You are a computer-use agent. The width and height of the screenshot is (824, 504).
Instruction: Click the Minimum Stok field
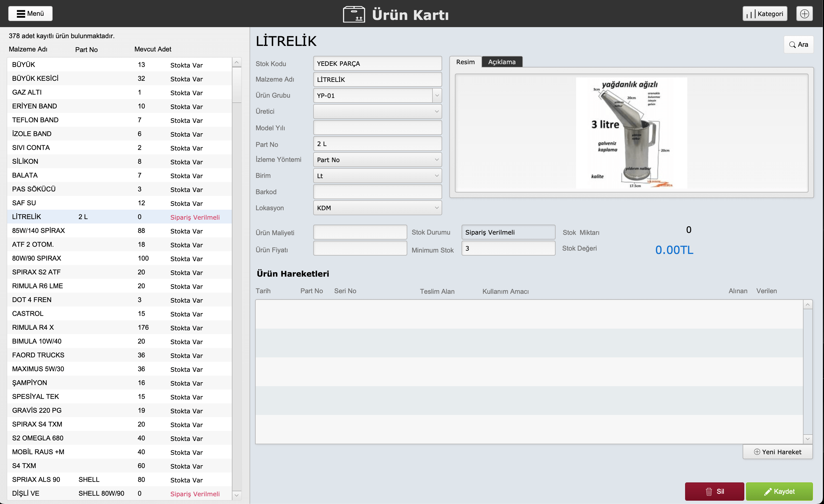(x=508, y=248)
